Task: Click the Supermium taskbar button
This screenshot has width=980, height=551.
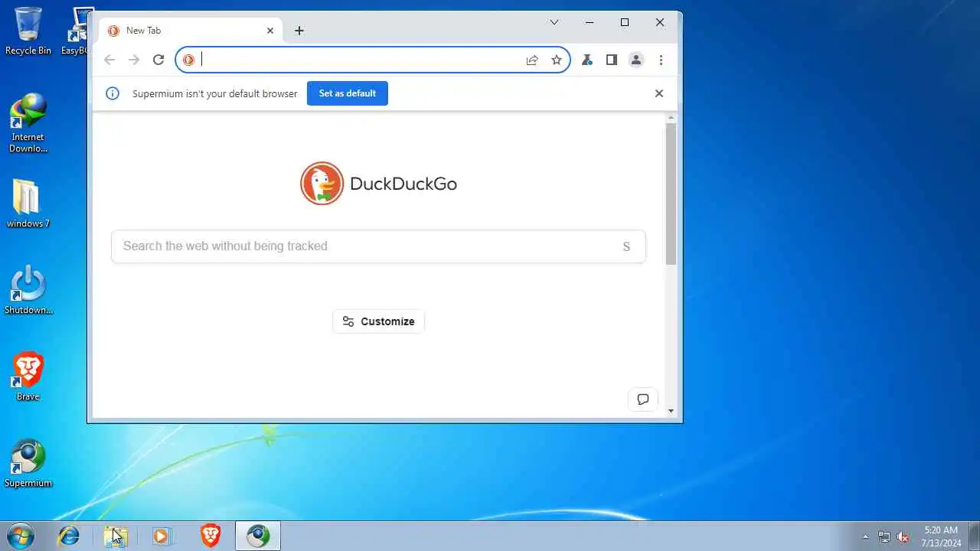Action: (x=258, y=536)
